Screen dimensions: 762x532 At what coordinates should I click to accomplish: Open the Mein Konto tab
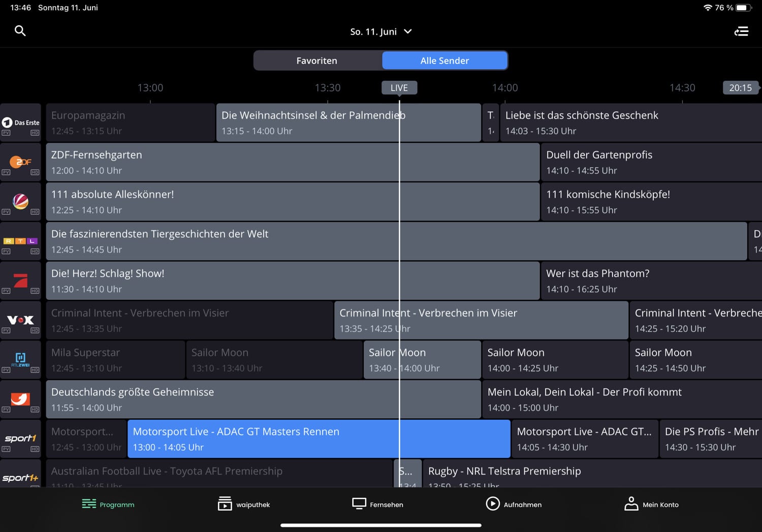(x=651, y=504)
